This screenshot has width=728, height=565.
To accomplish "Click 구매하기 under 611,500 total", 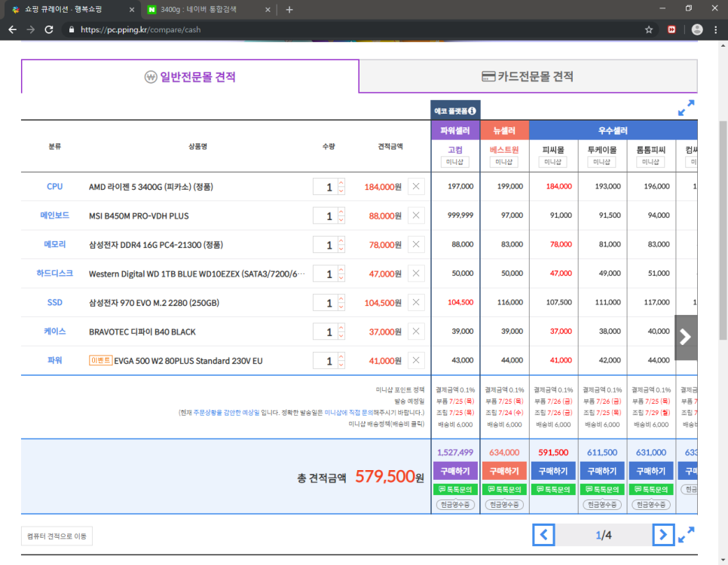I will point(602,471).
